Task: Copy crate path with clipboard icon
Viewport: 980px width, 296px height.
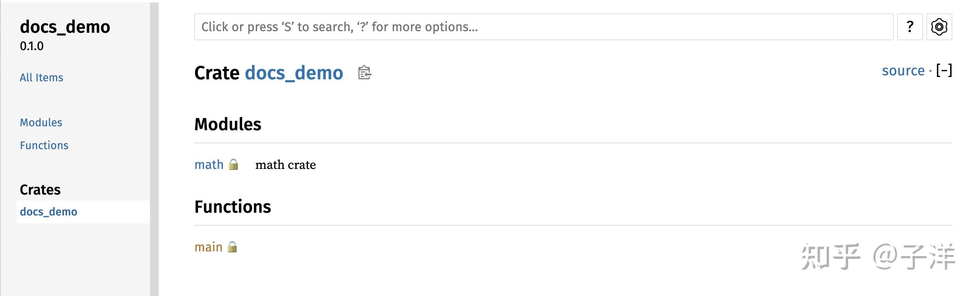Action: click(x=364, y=73)
